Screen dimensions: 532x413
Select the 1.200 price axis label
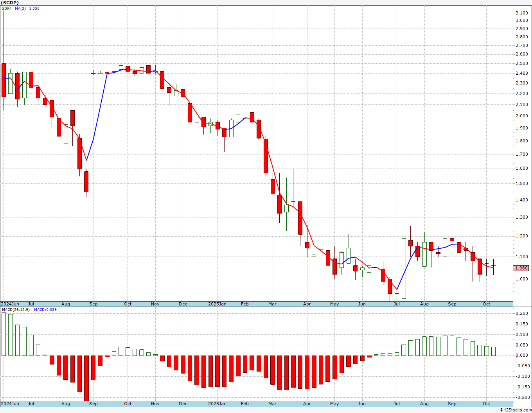522,236
